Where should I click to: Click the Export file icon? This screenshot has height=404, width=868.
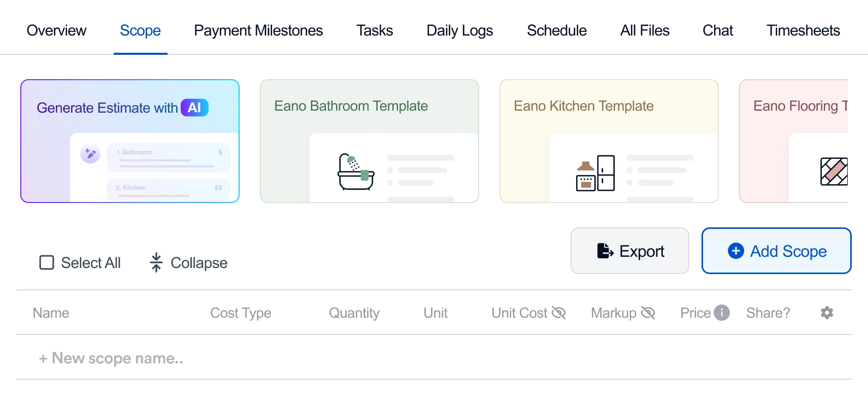pos(605,251)
